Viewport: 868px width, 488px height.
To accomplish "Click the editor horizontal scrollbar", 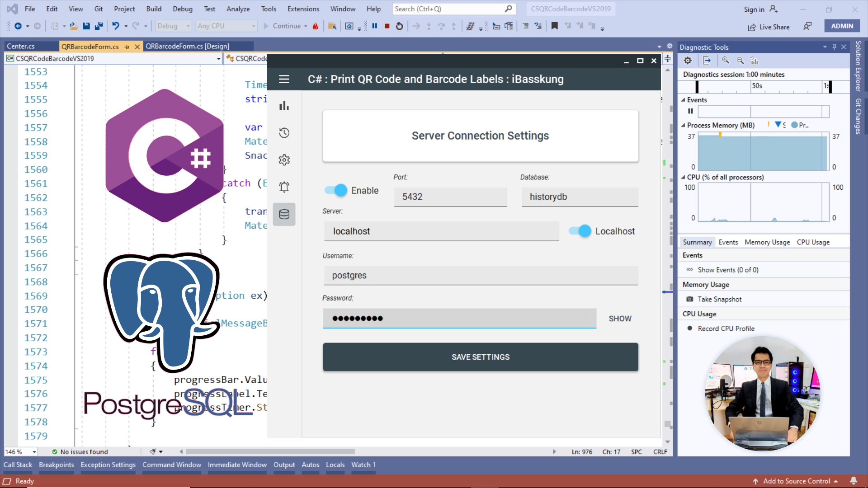I will (x=270, y=451).
